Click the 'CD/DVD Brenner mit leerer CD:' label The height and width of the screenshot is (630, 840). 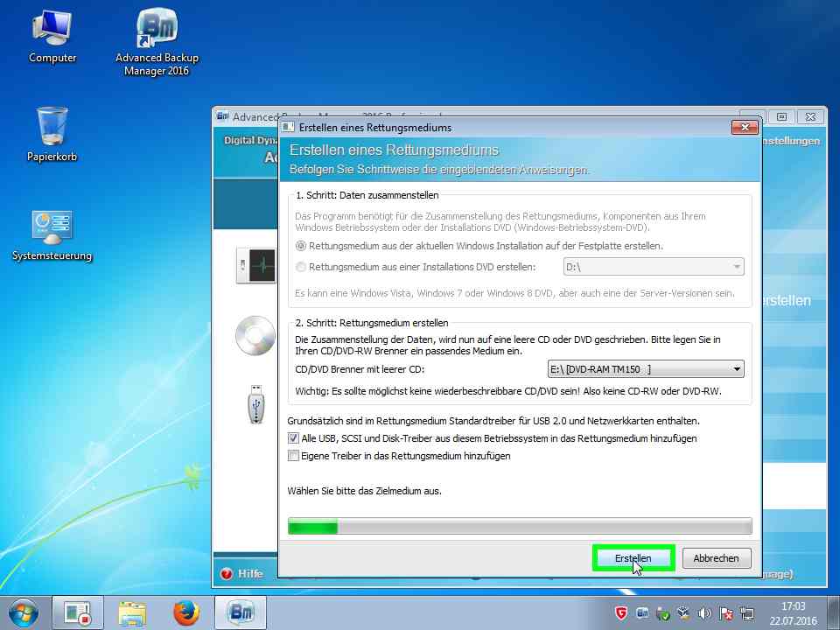pyautogui.click(x=360, y=369)
